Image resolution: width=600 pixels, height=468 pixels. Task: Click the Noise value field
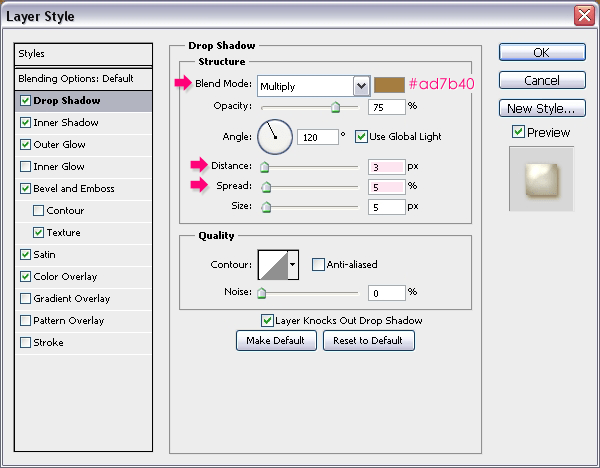(x=386, y=293)
